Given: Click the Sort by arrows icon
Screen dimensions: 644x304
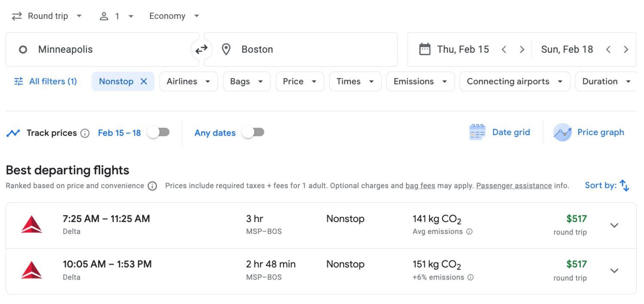Looking at the screenshot, I should (624, 185).
